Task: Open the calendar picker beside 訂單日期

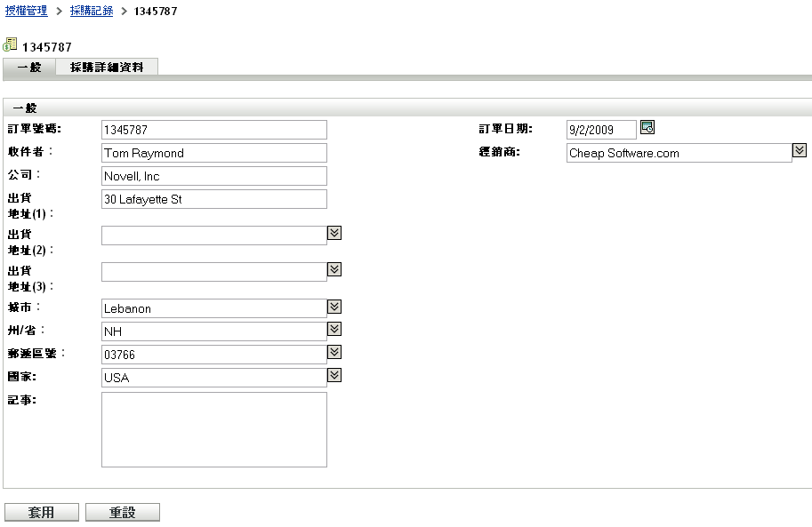Action: 647,128
